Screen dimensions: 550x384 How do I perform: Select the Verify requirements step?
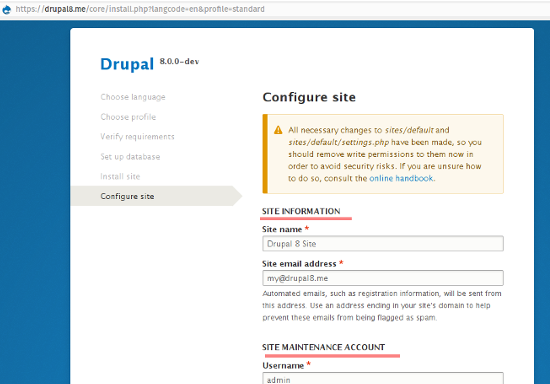(x=137, y=137)
